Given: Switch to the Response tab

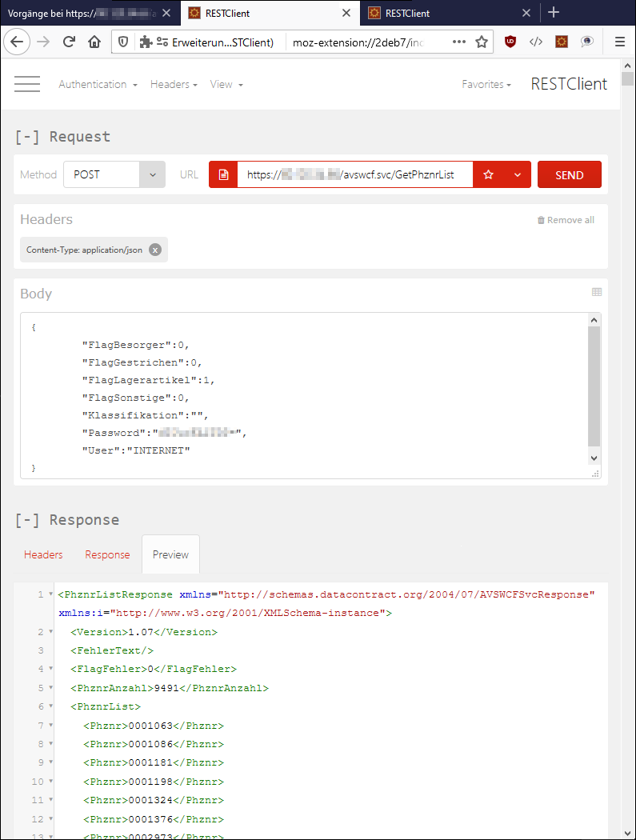Looking at the screenshot, I should tap(106, 554).
